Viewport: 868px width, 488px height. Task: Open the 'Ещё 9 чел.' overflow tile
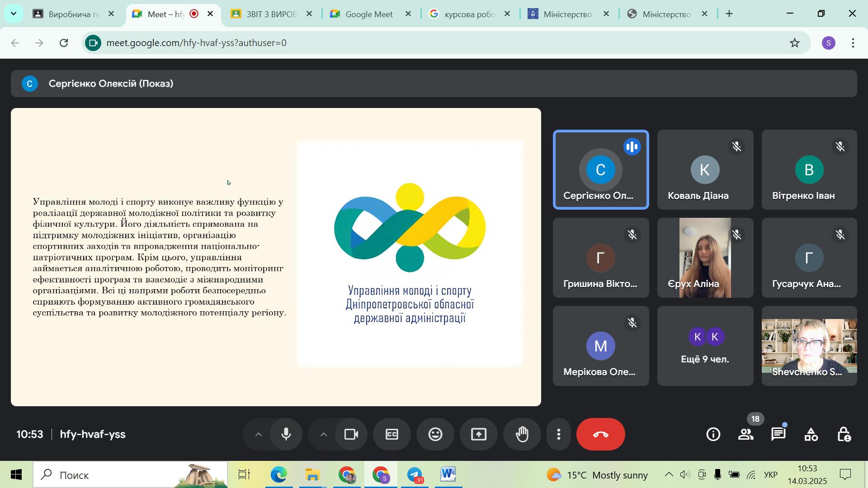tap(705, 346)
